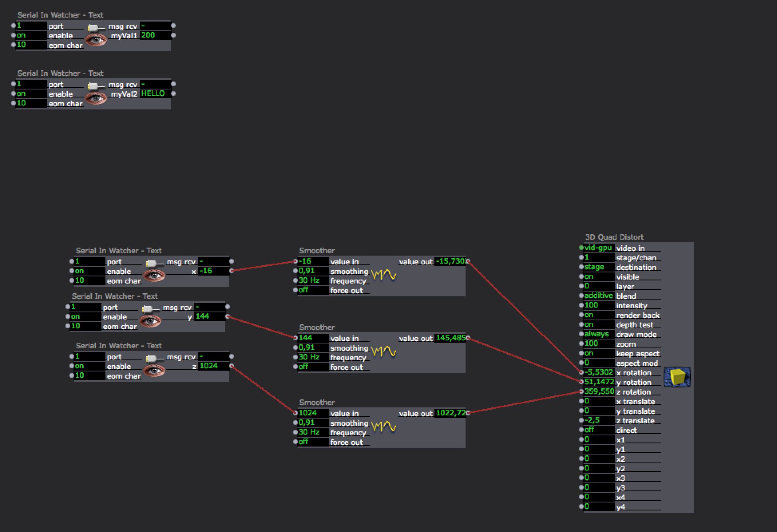Click the serial plug icon on the y Serial Watcher
The image size is (777, 532).
coord(147,309)
